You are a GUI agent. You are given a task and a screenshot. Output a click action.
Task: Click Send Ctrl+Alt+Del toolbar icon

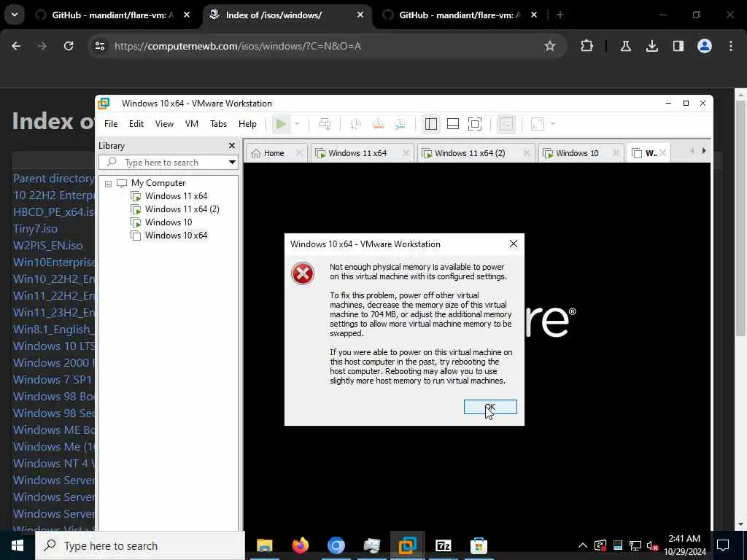pyautogui.click(x=325, y=124)
